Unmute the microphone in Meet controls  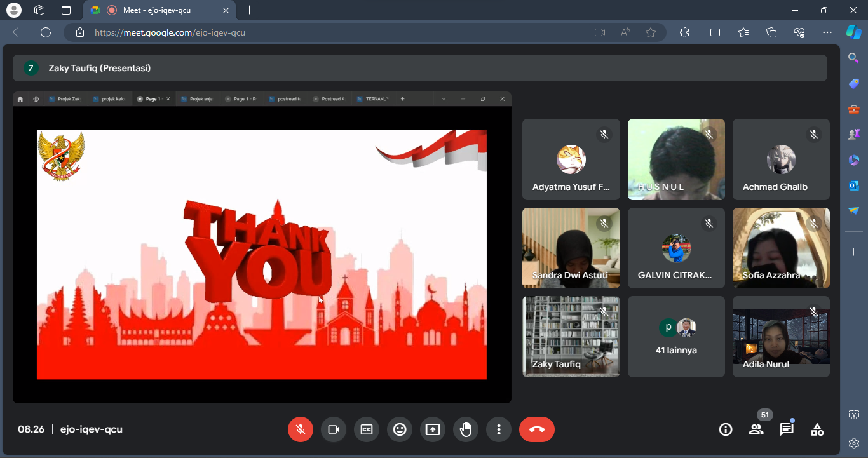tap(301, 429)
